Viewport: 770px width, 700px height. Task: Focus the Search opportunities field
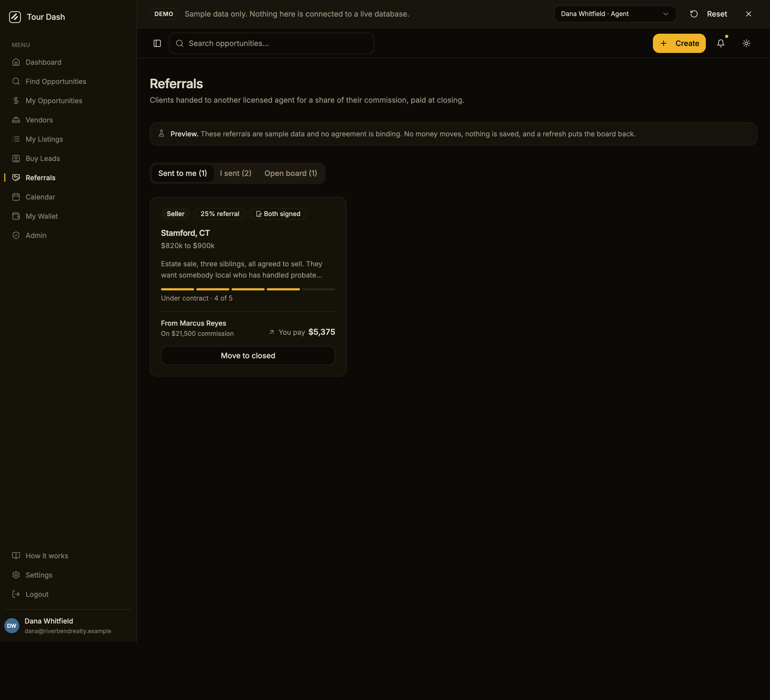[271, 43]
